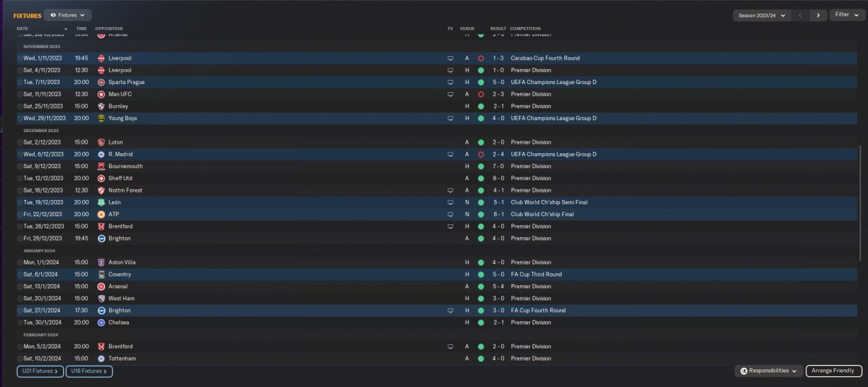Click the Burnley club crest
The width and height of the screenshot is (868, 387).
101,106
